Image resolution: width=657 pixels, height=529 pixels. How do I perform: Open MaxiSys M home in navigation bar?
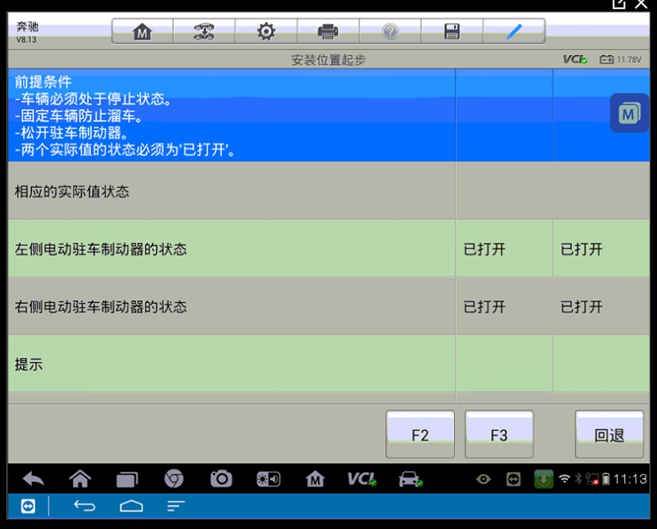(315, 479)
